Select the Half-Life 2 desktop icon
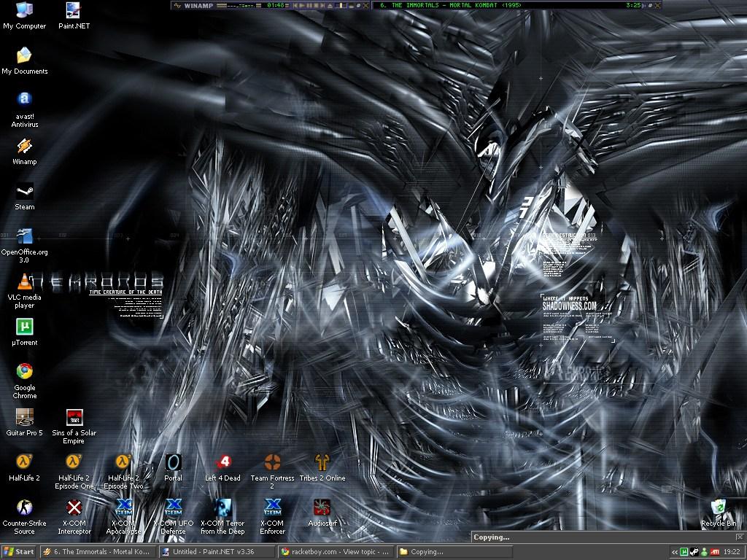 (24, 468)
